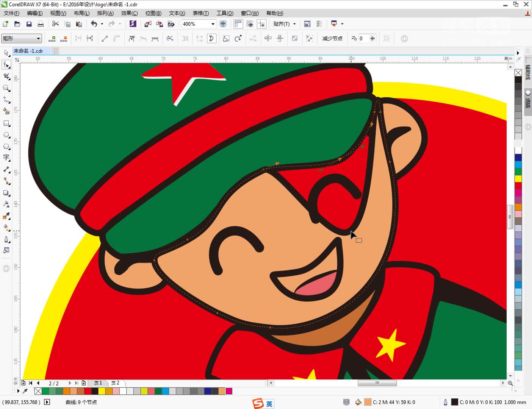Reverse curve direction icon

click(170, 39)
